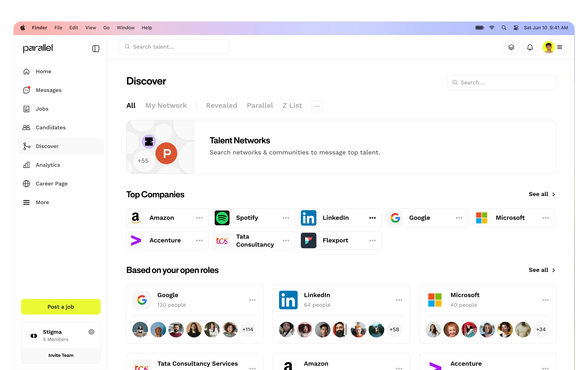Toggle the sidebar collapse icon

coord(96,49)
